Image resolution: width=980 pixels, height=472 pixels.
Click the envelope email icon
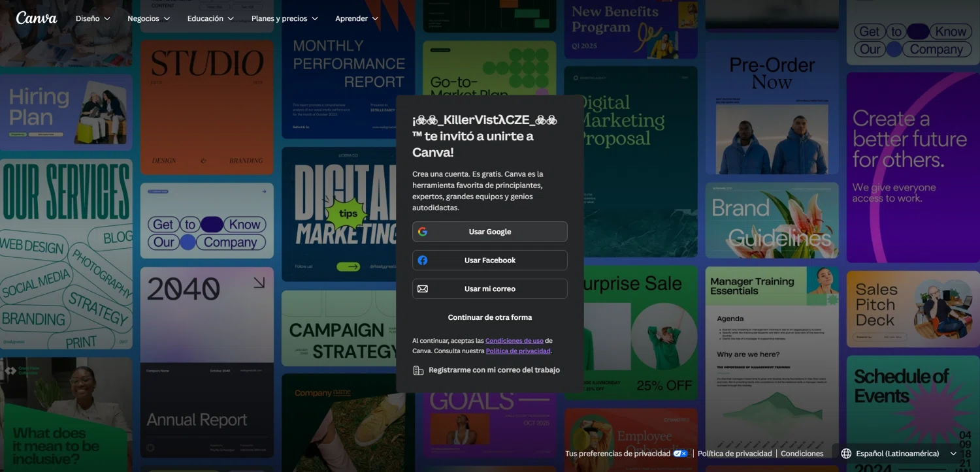point(423,289)
